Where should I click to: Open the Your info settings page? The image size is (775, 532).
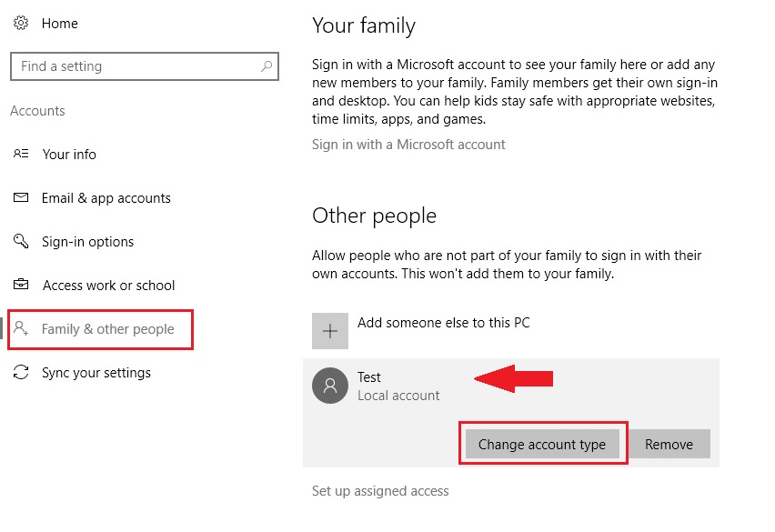coord(69,155)
